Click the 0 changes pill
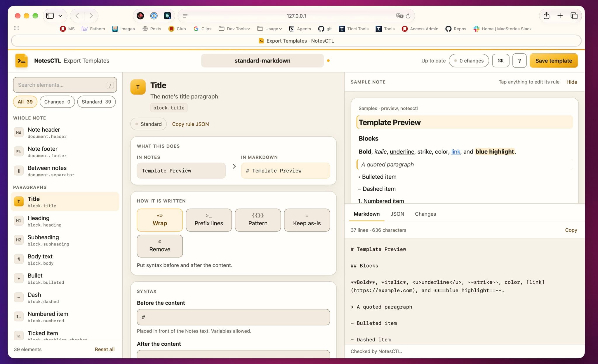 click(x=469, y=61)
